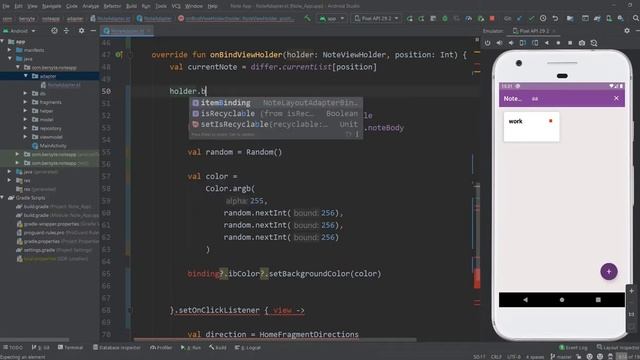Viewport: 640px width, 360px height.
Task: Click emulator volume up icon
Action: (499, 43)
